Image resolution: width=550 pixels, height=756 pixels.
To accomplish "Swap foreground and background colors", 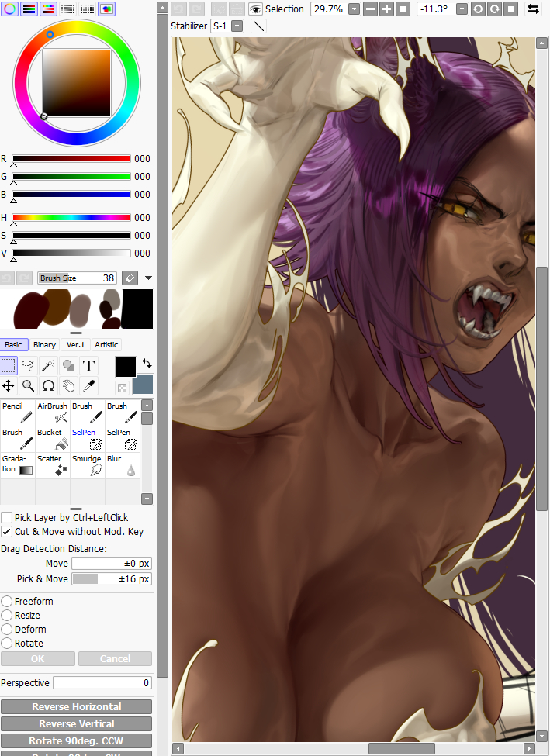I will (147, 364).
